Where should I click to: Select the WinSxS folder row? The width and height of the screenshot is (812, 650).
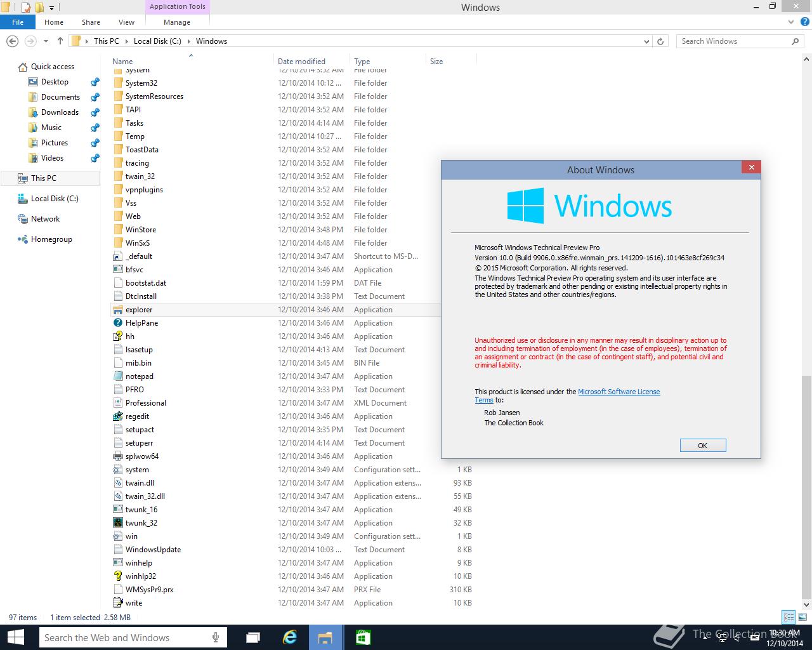pyautogui.click(x=293, y=243)
